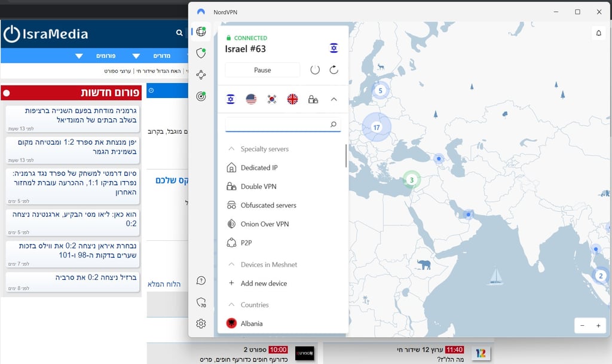
Task: Click the ספורט 2 channel thumbnail
Action: (304, 353)
